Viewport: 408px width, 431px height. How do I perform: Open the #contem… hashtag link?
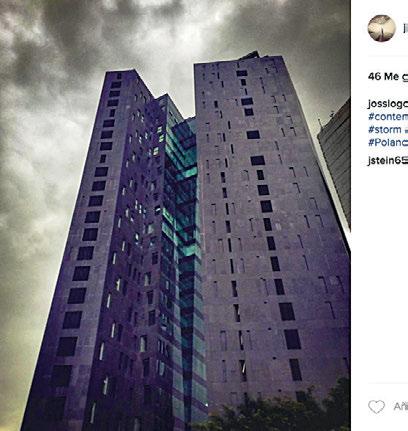(x=388, y=117)
